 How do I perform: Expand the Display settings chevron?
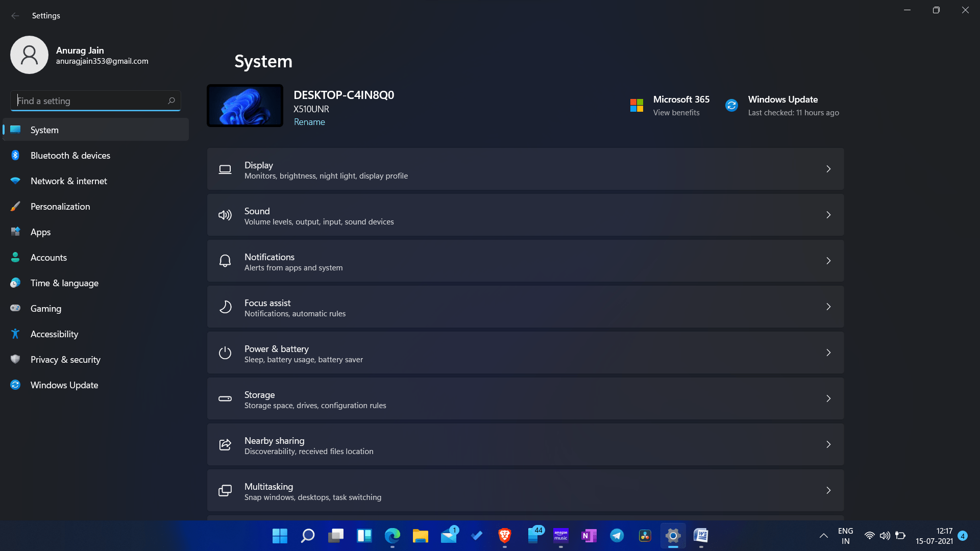click(x=828, y=169)
